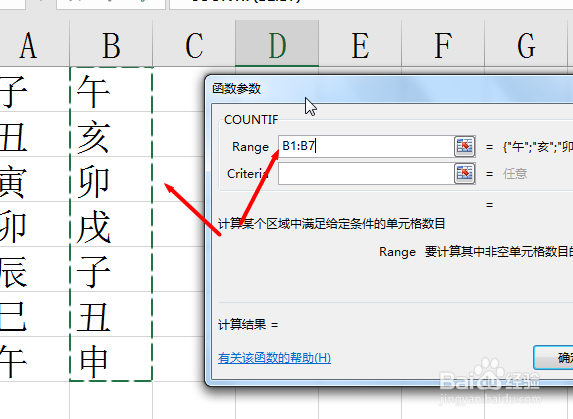Click the COUNTIF group label
This screenshot has width=573, height=419.
251,119
